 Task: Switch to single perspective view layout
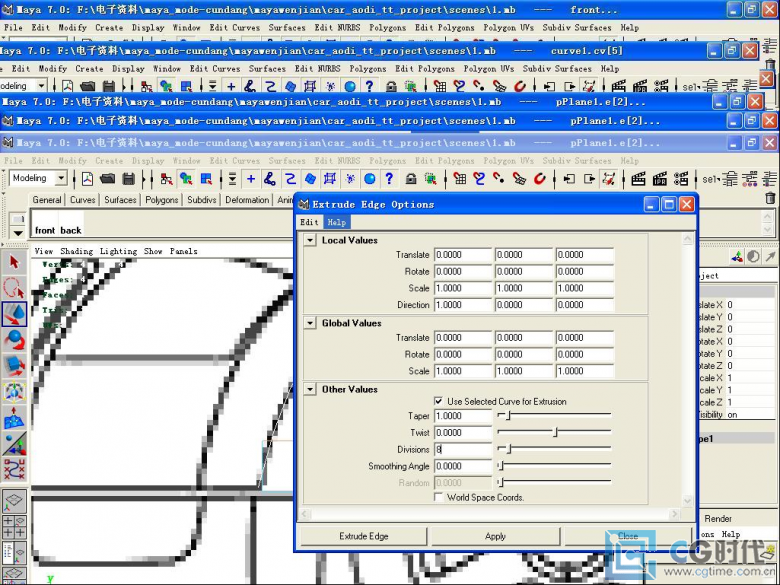point(14,501)
